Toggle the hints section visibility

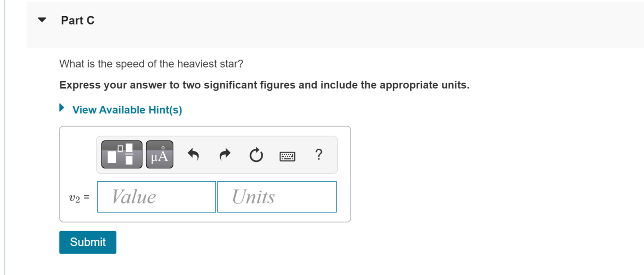127,109
